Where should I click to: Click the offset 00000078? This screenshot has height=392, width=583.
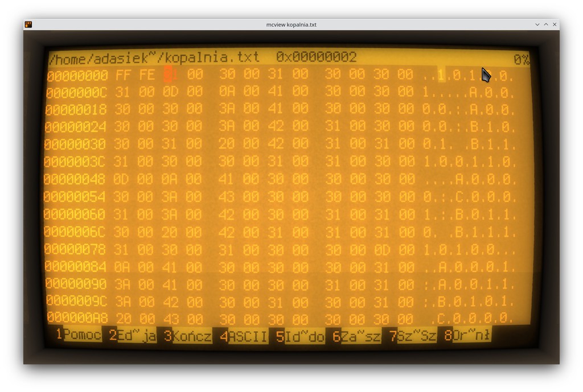point(75,249)
